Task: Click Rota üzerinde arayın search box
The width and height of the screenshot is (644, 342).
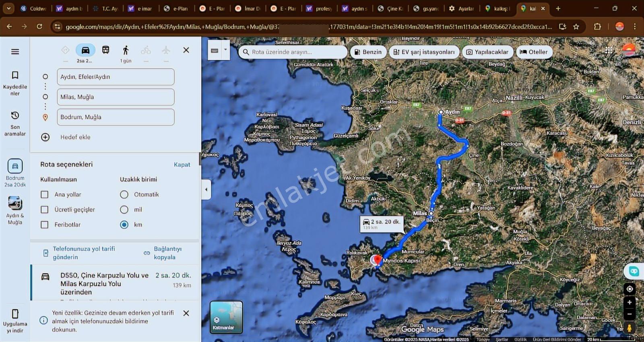Action: click(x=293, y=52)
